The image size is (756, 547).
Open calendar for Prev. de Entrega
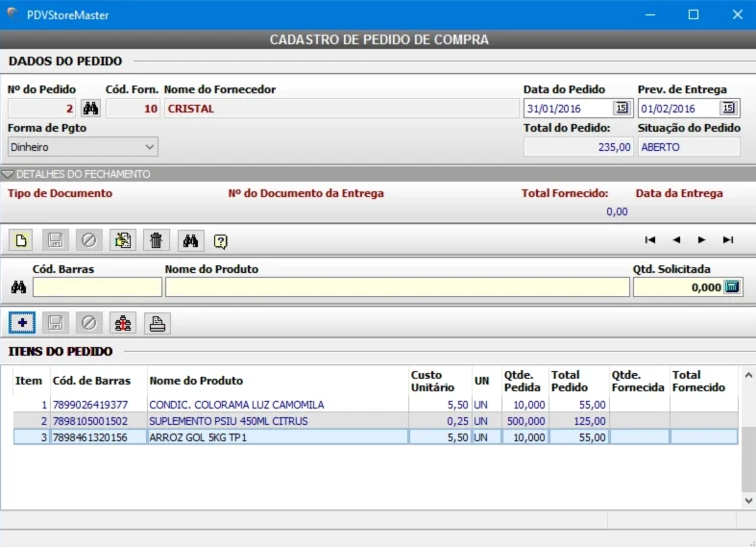(728, 109)
